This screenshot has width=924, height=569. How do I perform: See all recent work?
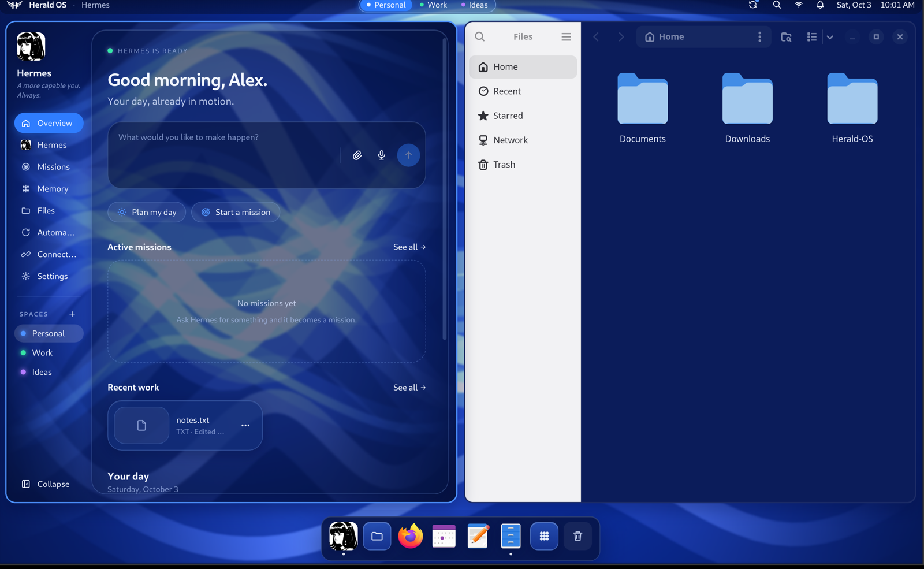[x=409, y=388]
